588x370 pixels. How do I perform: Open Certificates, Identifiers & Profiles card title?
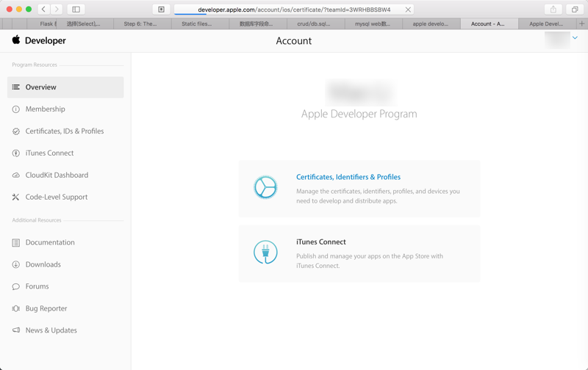click(348, 177)
